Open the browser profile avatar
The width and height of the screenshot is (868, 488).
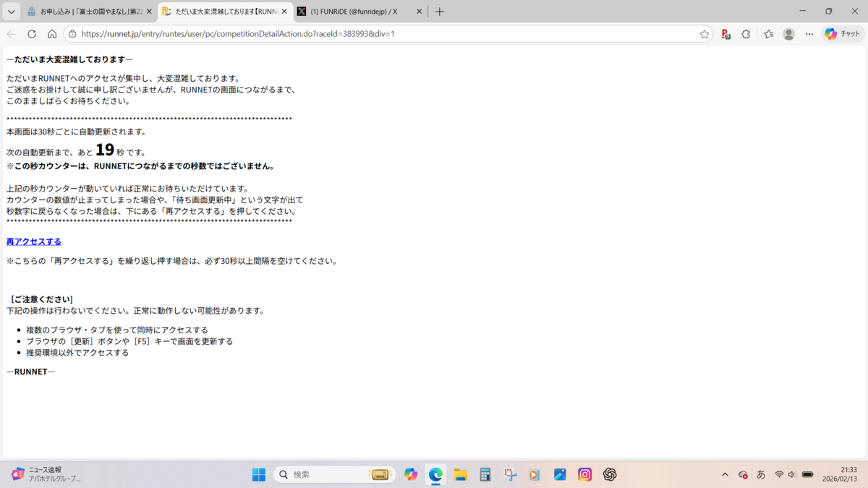click(789, 34)
